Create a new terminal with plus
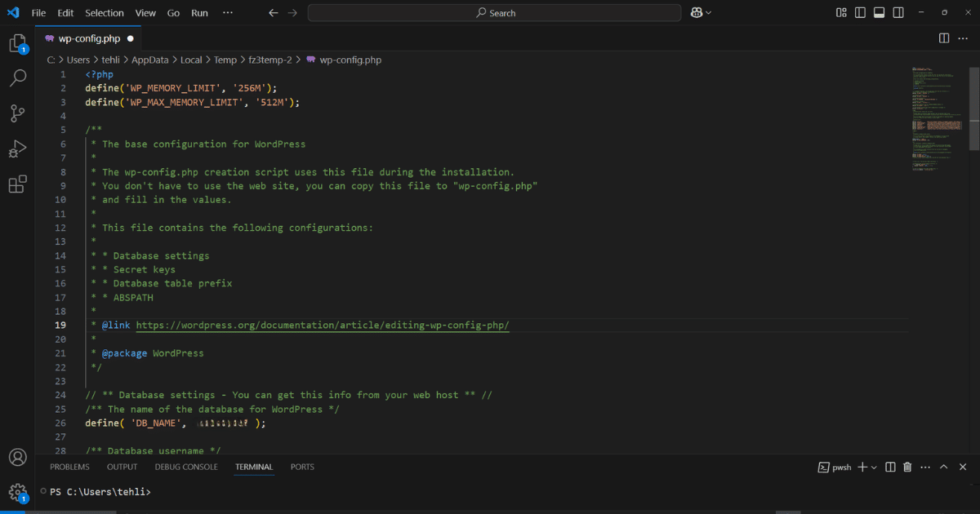The image size is (980, 514). pos(862,467)
